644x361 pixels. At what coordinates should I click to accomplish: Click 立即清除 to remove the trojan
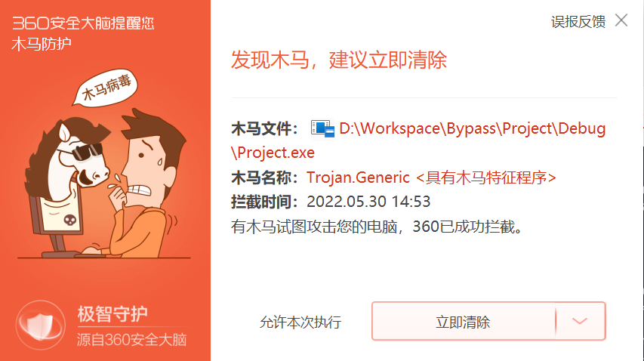pos(463,322)
